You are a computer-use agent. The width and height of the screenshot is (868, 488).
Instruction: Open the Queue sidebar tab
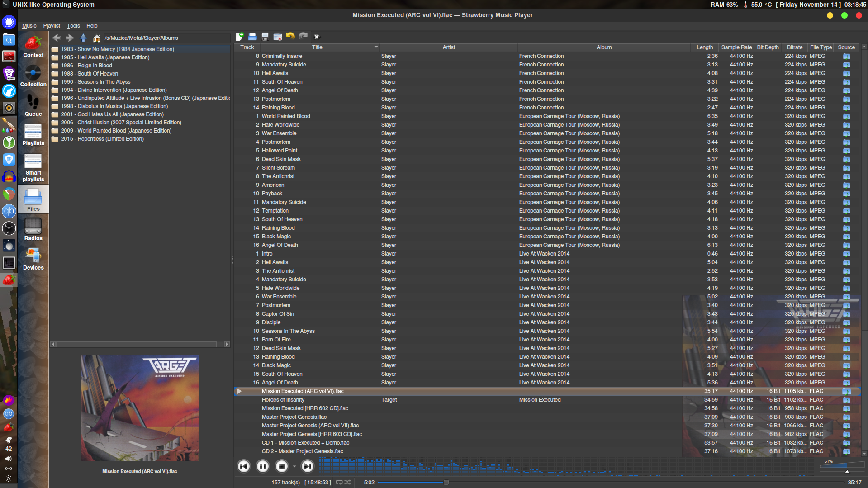33,106
